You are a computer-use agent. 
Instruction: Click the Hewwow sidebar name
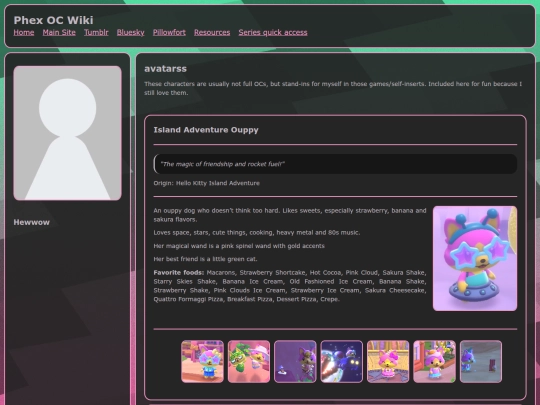32,222
